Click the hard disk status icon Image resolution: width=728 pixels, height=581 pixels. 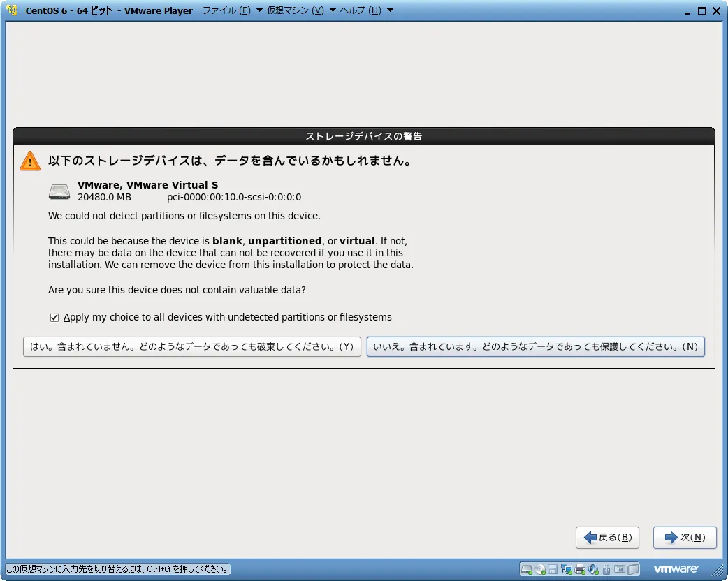pyautogui.click(x=527, y=569)
